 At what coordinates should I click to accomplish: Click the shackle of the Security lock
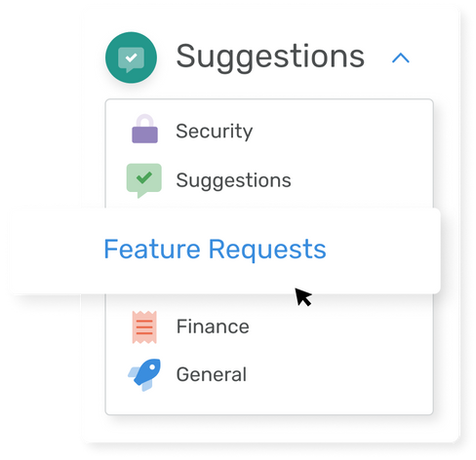pyautogui.click(x=144, y=121)
